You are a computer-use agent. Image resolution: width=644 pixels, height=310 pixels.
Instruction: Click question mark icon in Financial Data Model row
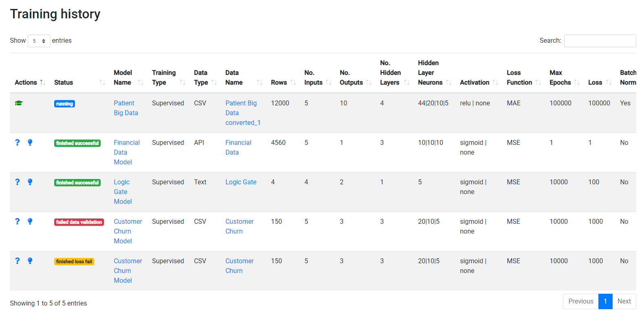pyautogui.click(x=17, y=142)
